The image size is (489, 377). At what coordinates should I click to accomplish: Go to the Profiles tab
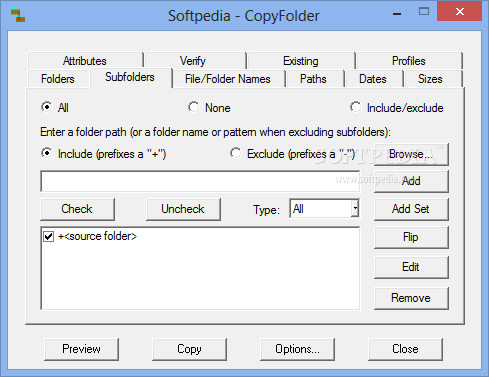coord(409,61)
